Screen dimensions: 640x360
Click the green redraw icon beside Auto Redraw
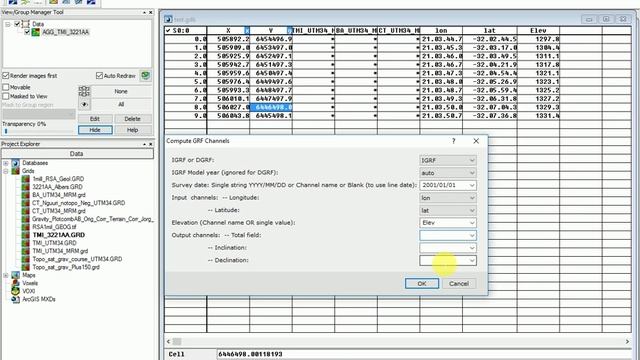point(145,76)
